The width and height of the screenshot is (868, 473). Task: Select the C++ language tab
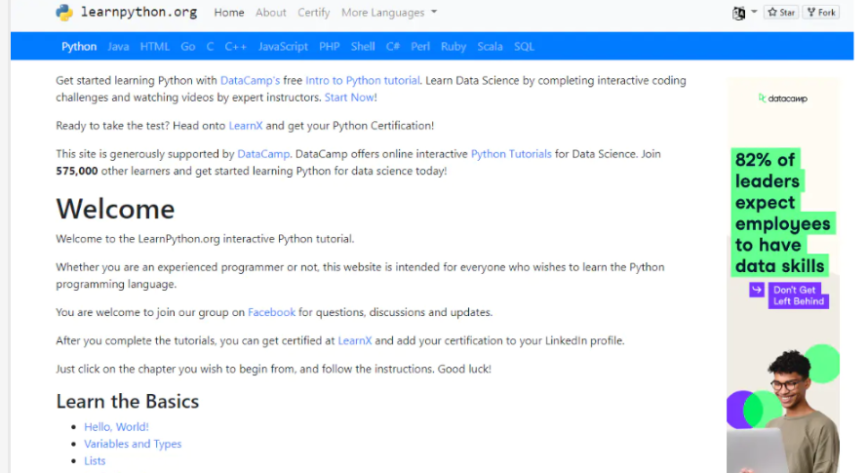[235, 47]
